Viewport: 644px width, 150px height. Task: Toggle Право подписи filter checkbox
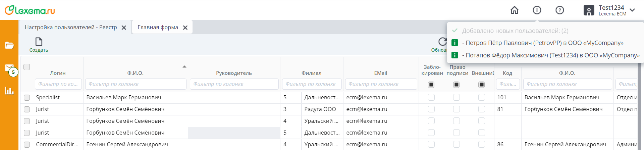click(457, 85)
